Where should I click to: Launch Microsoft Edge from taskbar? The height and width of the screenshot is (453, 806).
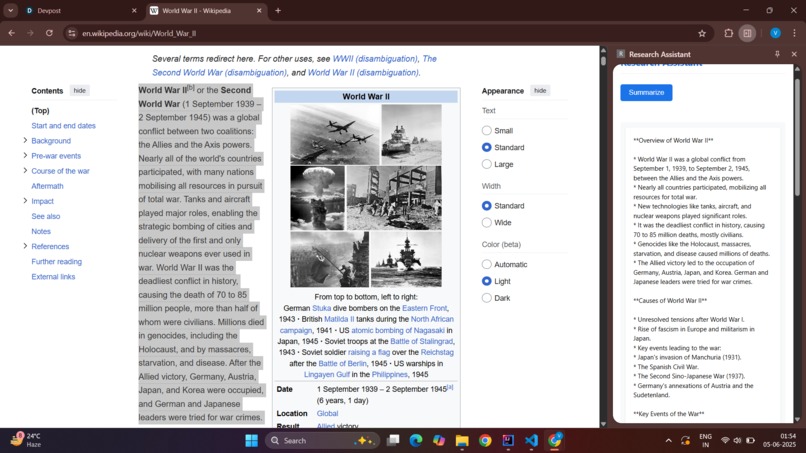click(x=416, y=440)
